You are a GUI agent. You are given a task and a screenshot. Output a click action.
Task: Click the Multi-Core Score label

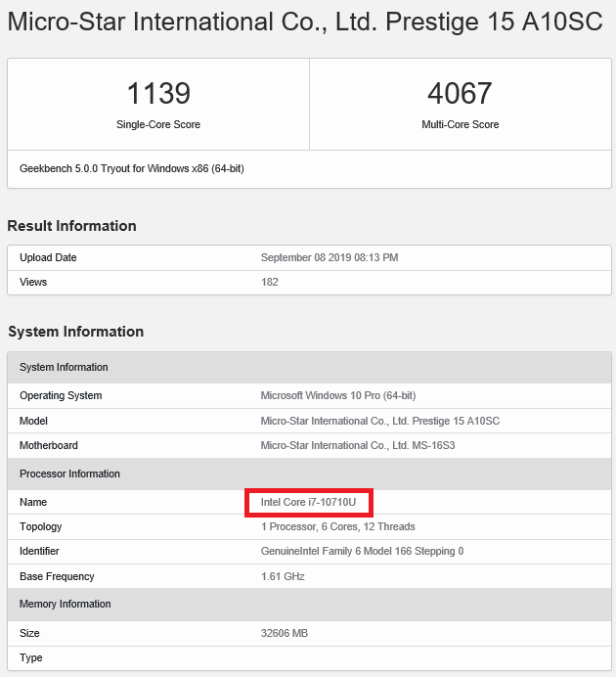460,125
